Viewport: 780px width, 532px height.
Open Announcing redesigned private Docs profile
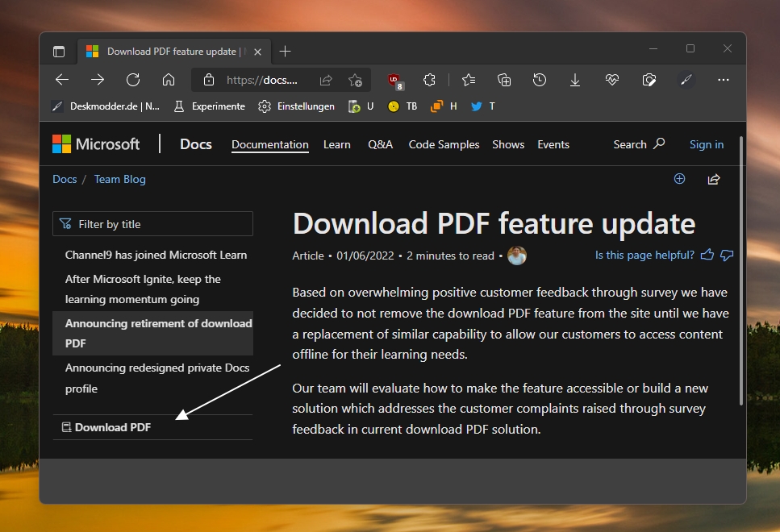[x=157, y=378]
